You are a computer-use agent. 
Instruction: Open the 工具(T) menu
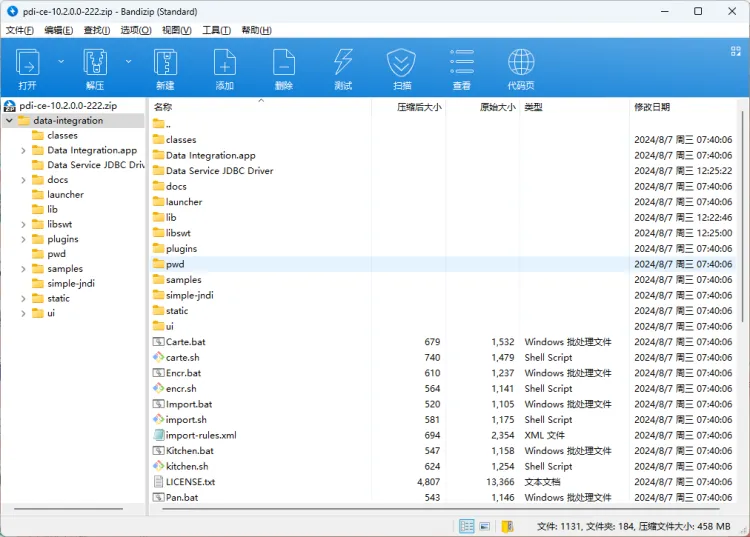pyautogui.click(x=217, y=30)
